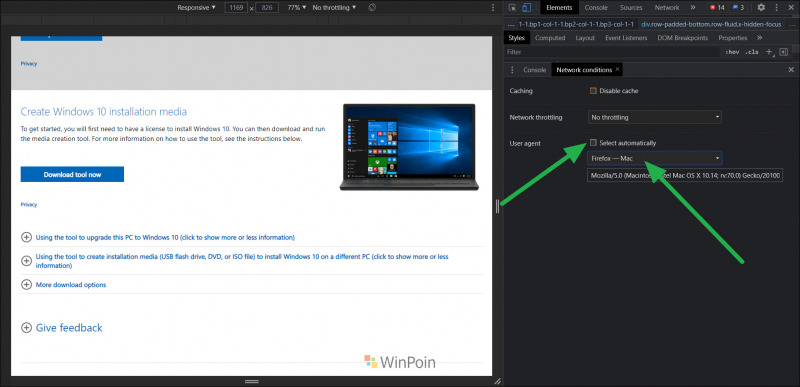Select the bp1-col-1-1 breadcrumb element
Image resolution: width=800 pixels, height=387 pixels.
tap(577, 24)
